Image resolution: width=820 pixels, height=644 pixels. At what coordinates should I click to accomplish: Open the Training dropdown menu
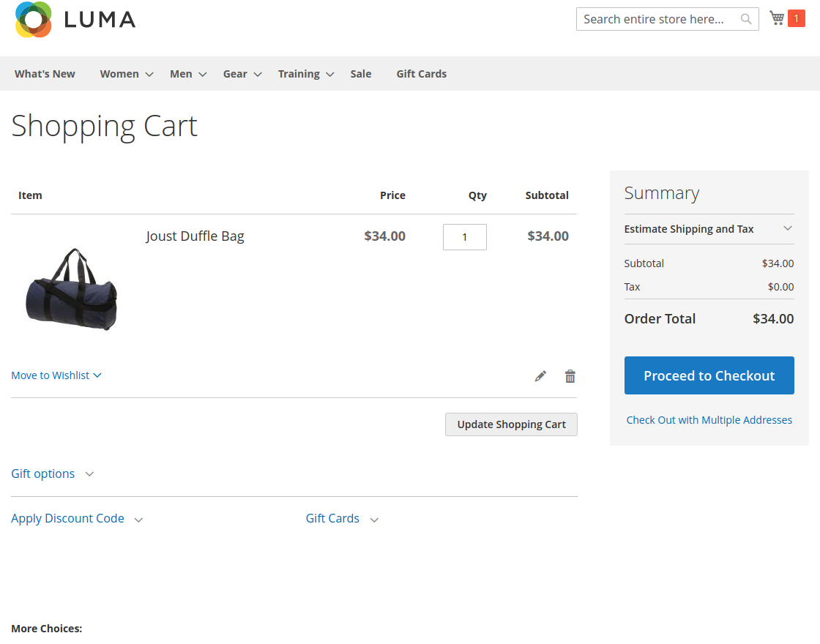tap(299, 73)
